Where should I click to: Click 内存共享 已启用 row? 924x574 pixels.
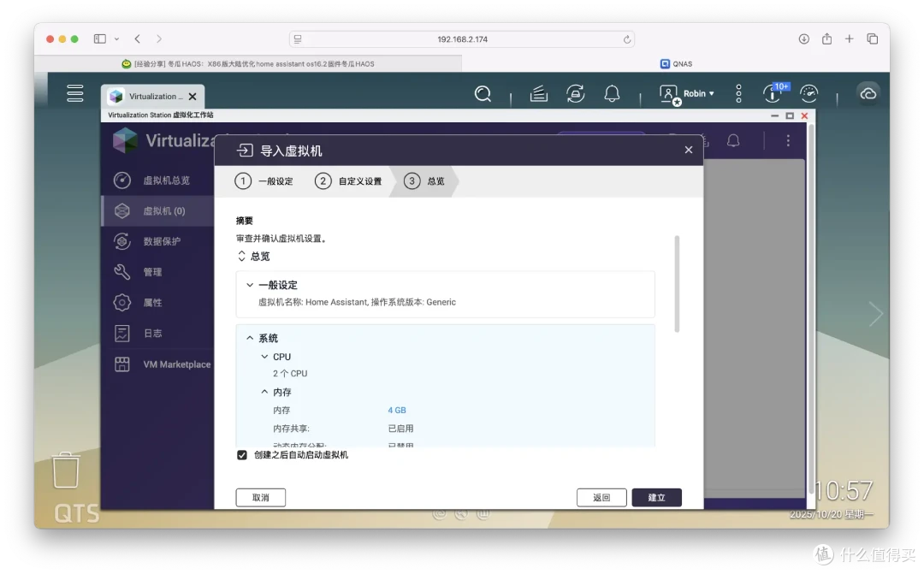[x=343, y=429]
